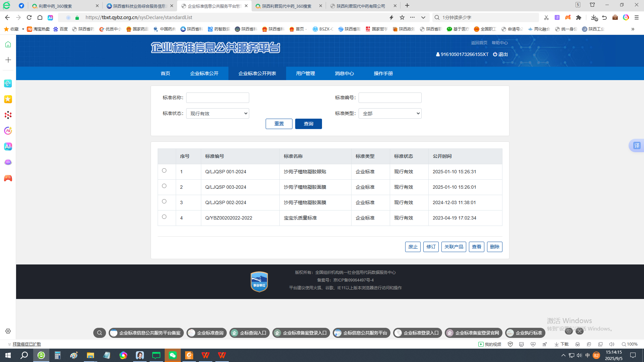Click the scissors screenshot icon

tap(546, 17)
